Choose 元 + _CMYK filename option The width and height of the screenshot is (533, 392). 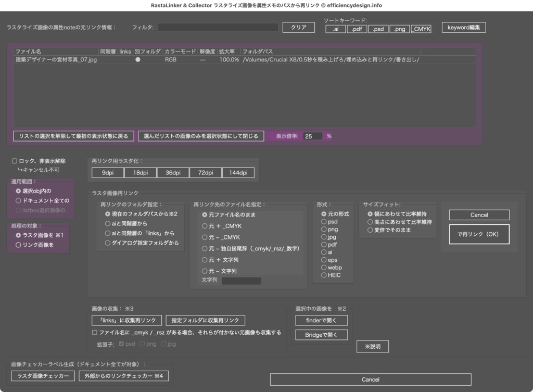(x=205, y=225)
